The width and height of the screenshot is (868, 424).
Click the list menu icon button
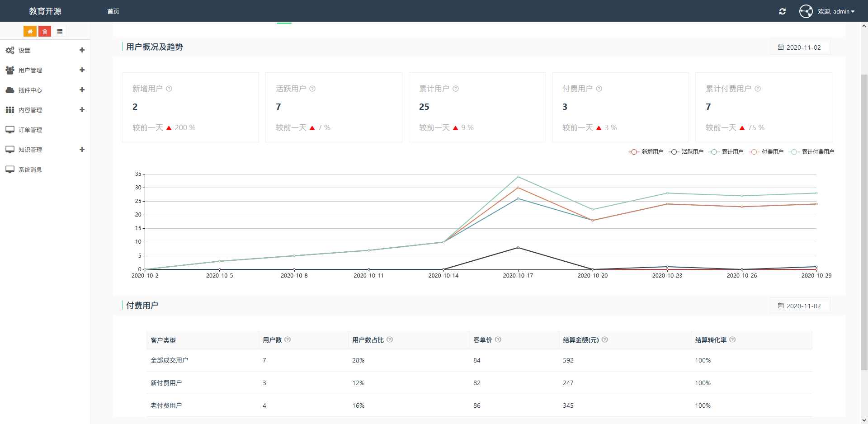click(x=60, y=31)
